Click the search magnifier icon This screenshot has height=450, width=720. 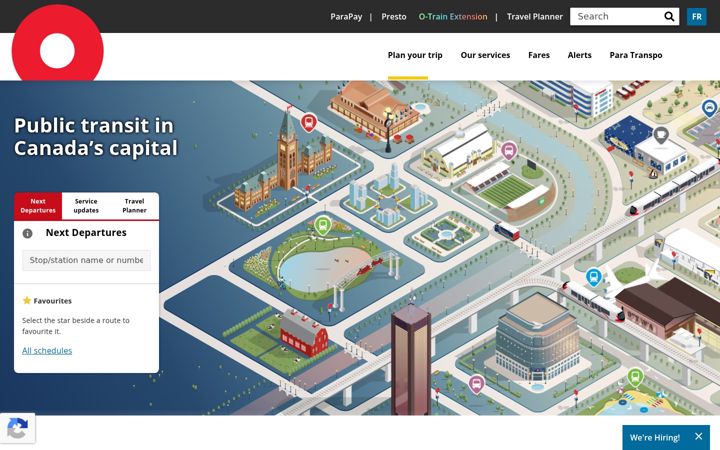669,17
